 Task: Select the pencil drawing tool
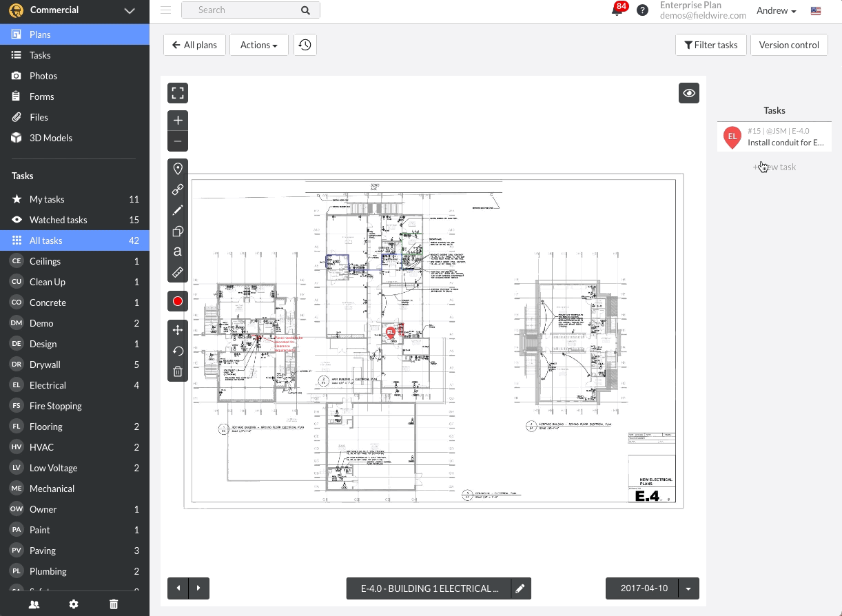pos(178,210)
